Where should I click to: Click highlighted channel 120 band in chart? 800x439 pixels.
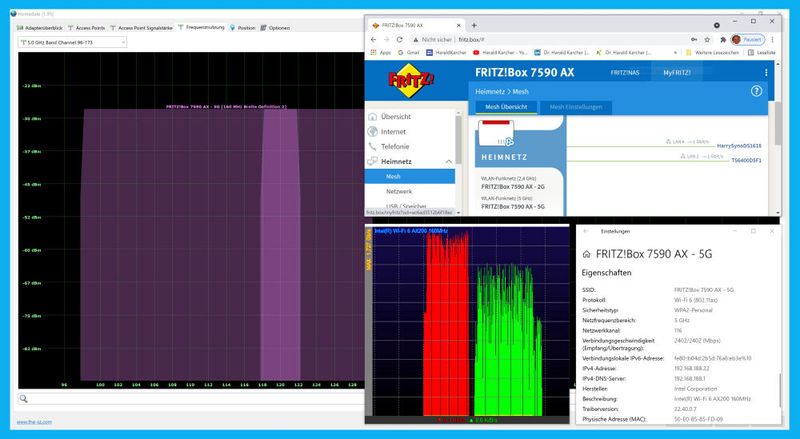pos(280,244)
